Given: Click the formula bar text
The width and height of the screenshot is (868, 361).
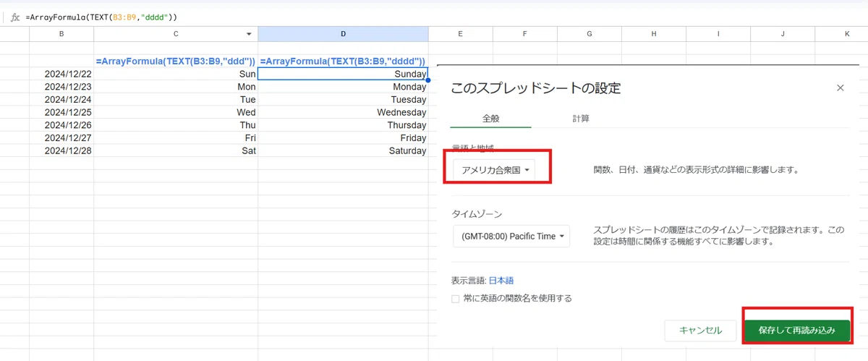Looking at the screenshot, I should tap(101, 17).
